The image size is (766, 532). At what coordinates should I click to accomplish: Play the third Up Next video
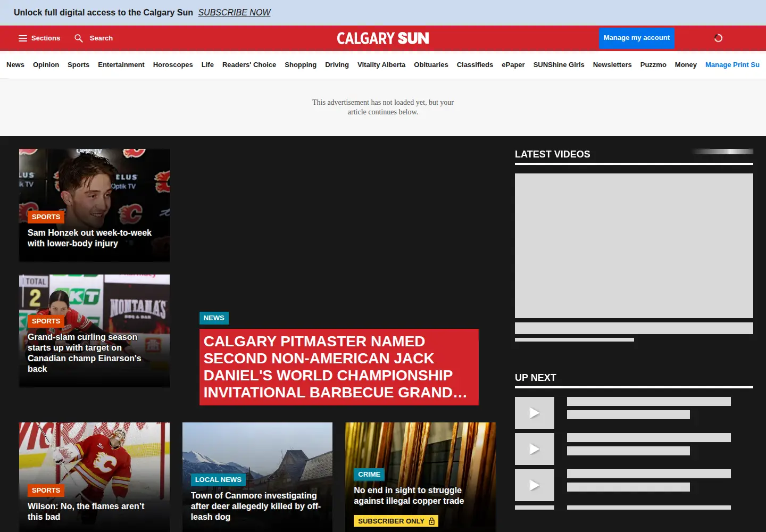tap(535, 485)
